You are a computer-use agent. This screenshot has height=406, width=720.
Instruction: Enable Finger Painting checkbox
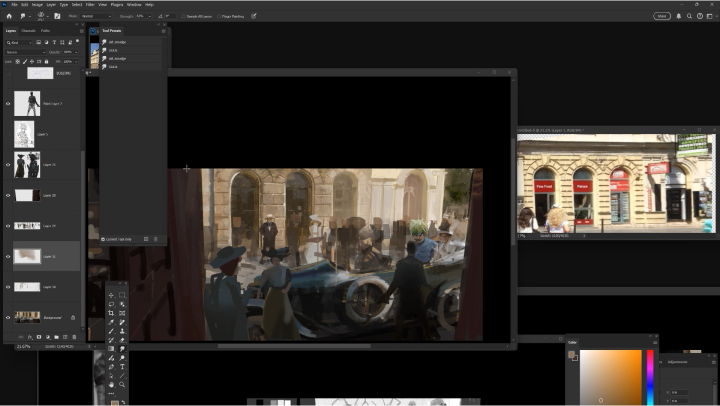click(219, 16)
